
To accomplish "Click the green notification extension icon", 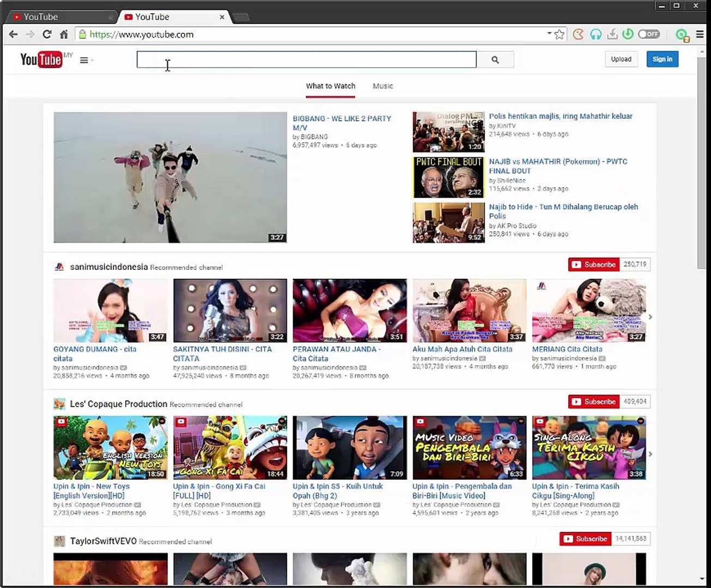I will click(x=682, y=35).
